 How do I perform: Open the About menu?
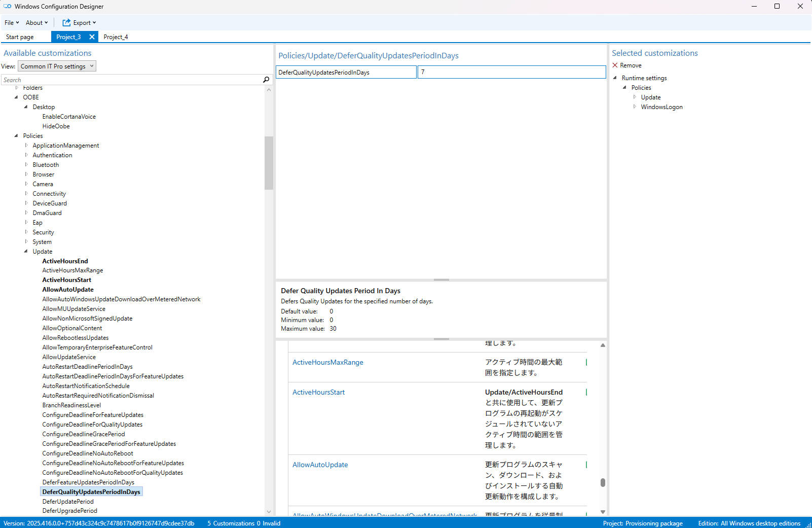click(36, 23)
